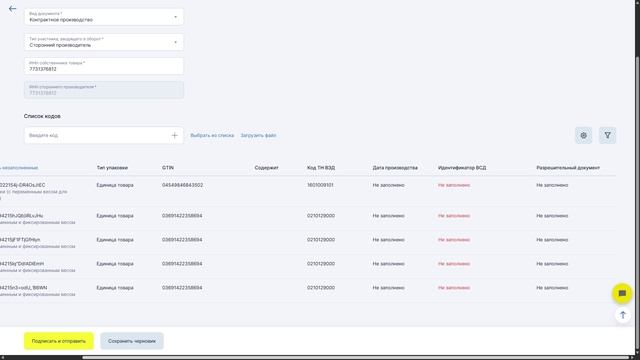Click GTIN value 04549846843502
This screenshot has height=360, width=640.
coord(182,185)
